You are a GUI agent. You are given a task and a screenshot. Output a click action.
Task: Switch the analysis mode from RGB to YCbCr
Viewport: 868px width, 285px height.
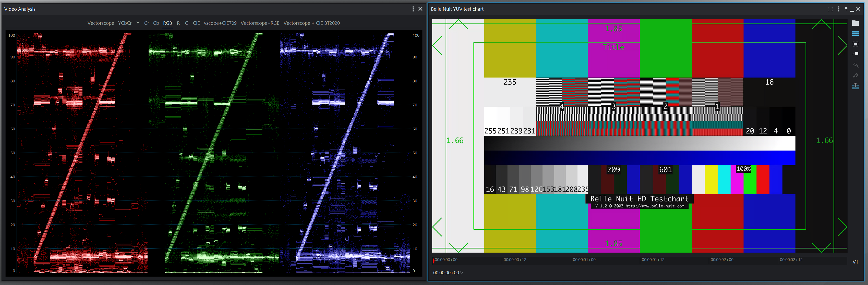coord(125,23)
